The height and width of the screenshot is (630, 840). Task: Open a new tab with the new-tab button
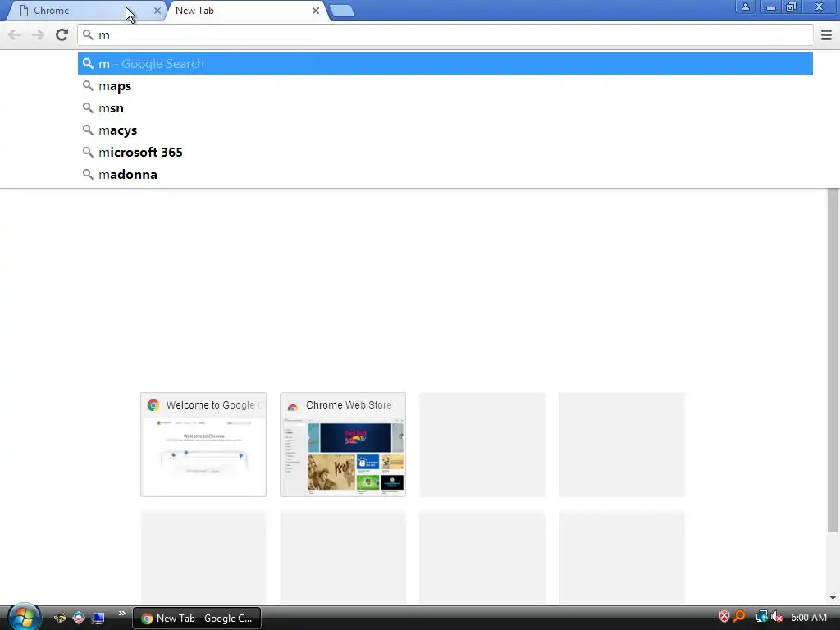point(342,11)
